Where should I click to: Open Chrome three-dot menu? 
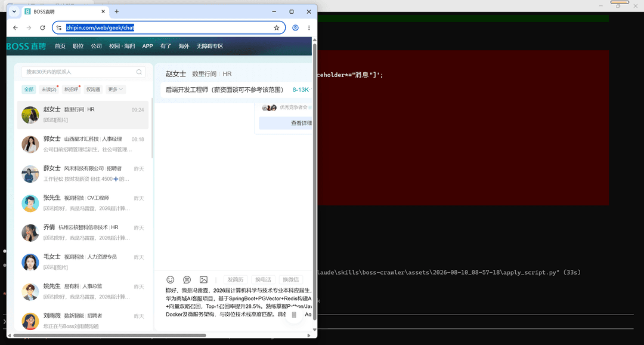pyautogui.click(x=309, y=28)
